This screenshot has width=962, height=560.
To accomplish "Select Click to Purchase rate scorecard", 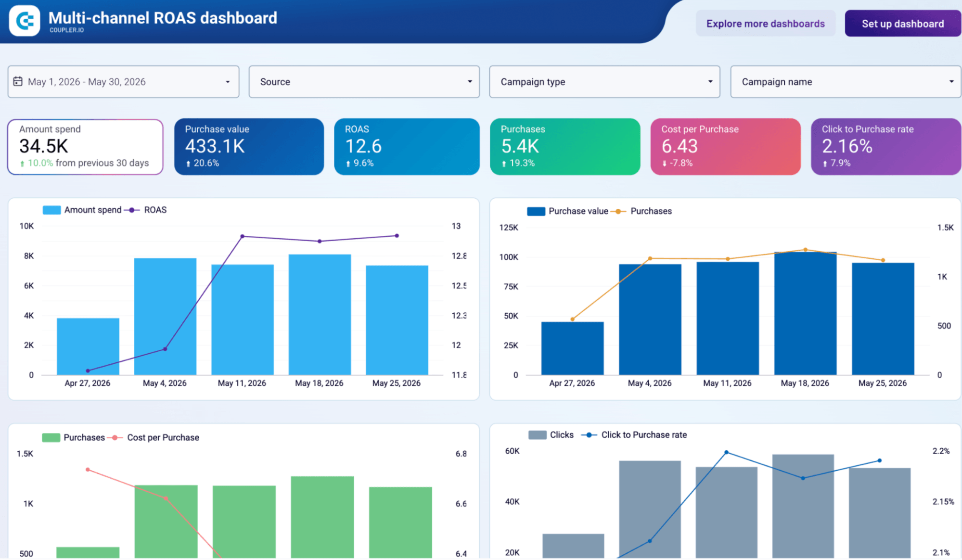I will pos(886,147).
